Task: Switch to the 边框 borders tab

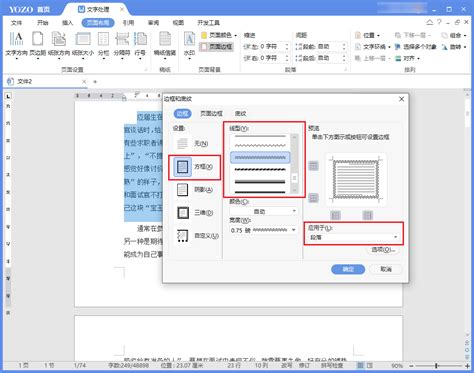Action: click(182, 114)
